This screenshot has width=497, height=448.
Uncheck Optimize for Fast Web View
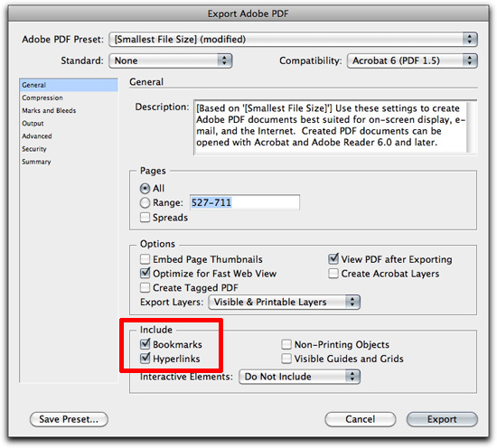pyautogui.click(x=145, y=273)
